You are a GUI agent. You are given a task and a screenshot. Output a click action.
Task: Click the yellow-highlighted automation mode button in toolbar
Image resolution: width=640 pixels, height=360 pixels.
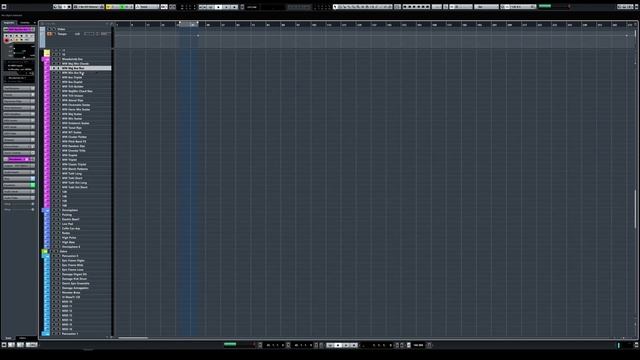109,7
